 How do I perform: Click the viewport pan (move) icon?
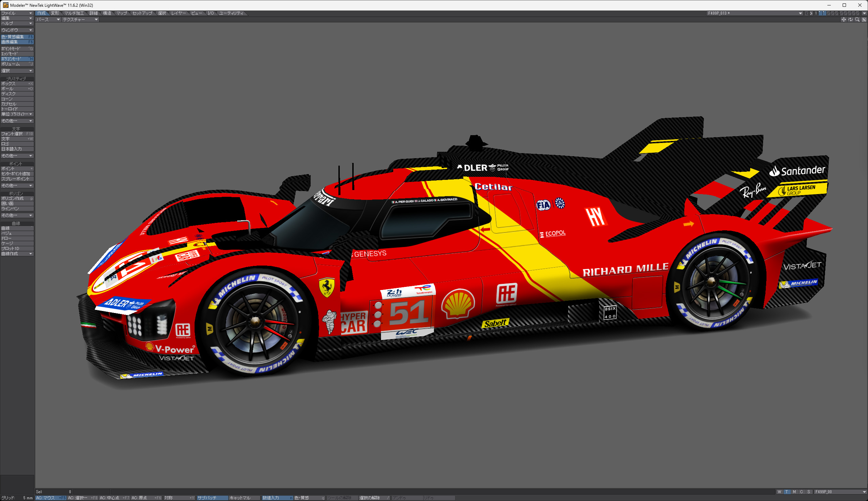843,20
